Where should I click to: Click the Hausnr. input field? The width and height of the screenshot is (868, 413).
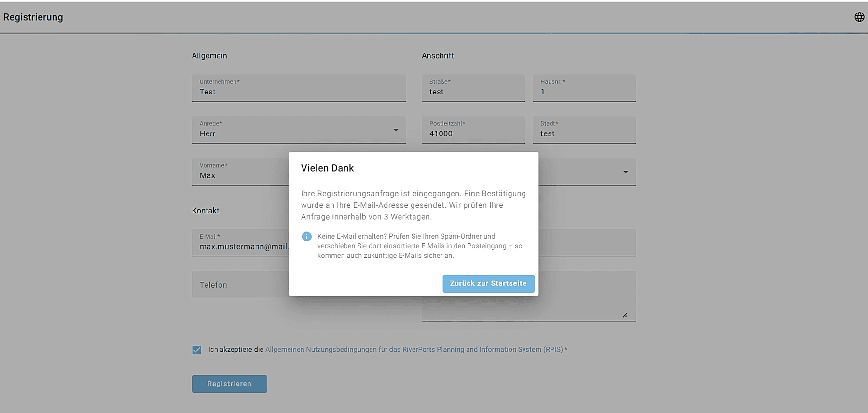click(x=584, y=88)
